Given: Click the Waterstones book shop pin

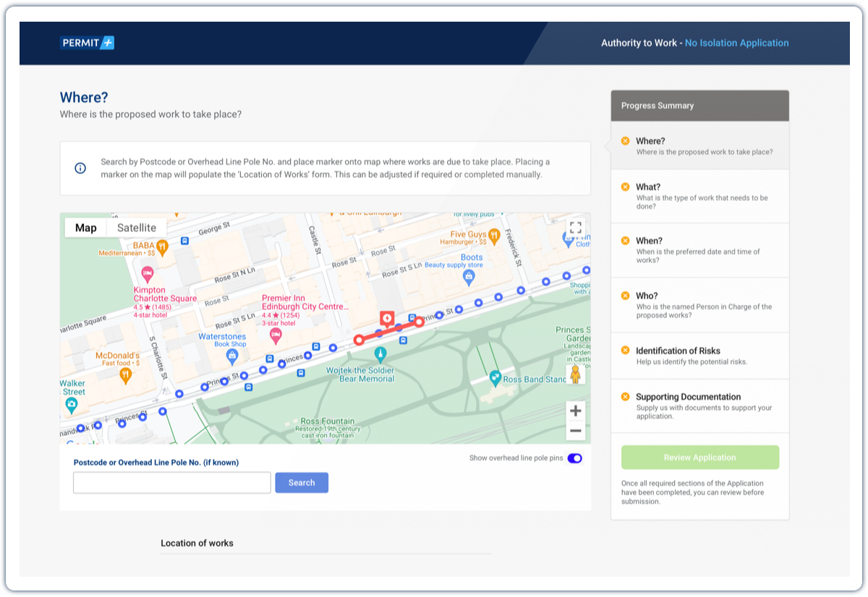Looking at the screenshot, I should click(x=232, y=356).
